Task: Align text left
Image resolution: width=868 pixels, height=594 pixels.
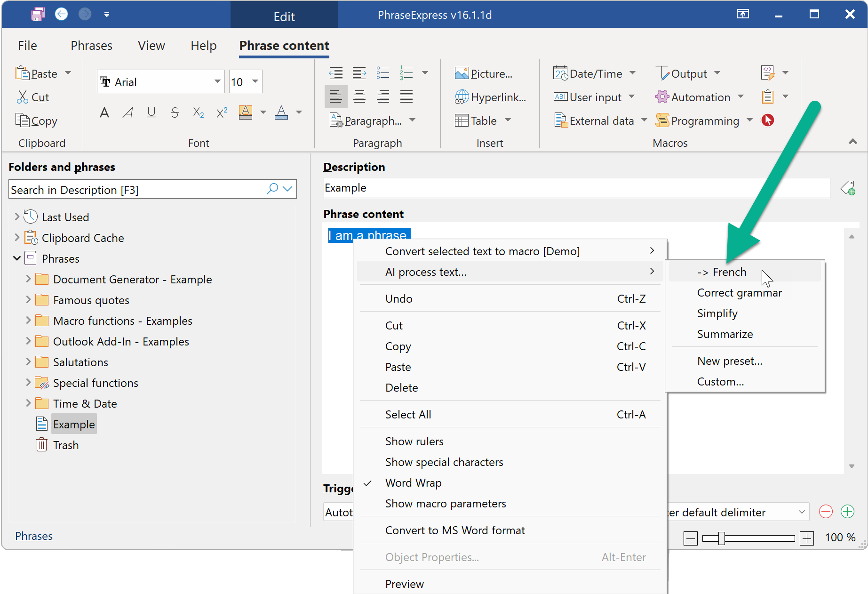Action: pos(336,96)
